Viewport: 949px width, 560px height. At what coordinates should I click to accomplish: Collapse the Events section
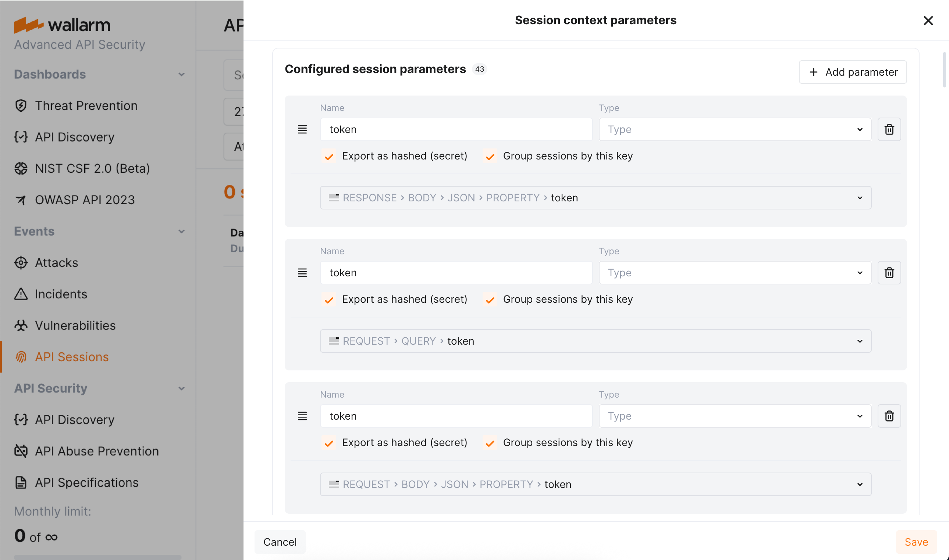pyautogui.click(x=182, y=231)
